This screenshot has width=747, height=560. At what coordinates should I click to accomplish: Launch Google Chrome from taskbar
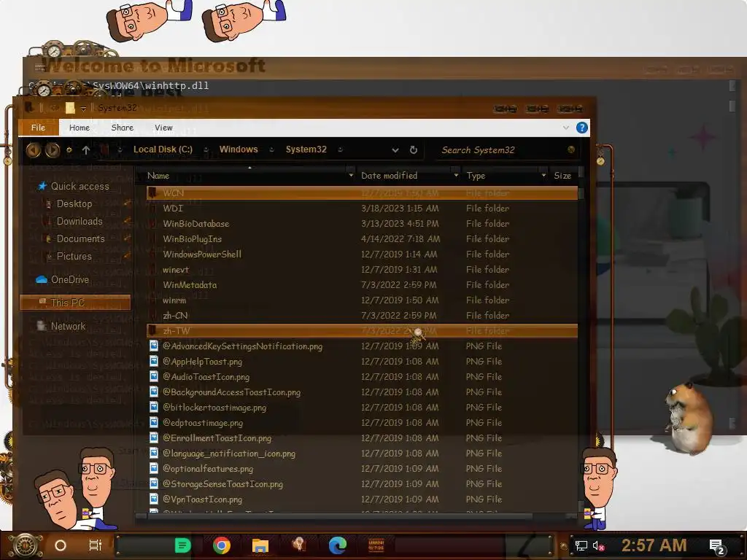(x=222, y=545)
